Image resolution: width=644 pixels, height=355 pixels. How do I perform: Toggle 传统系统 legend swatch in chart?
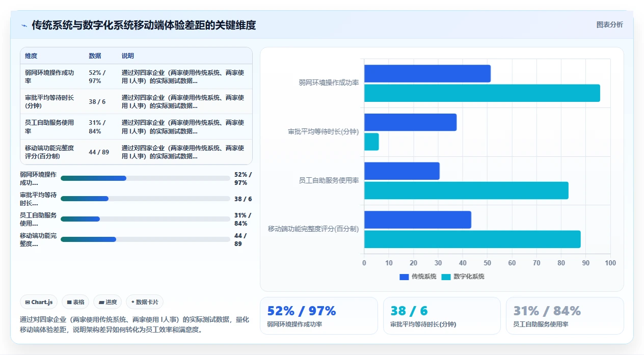pos(404,277)
